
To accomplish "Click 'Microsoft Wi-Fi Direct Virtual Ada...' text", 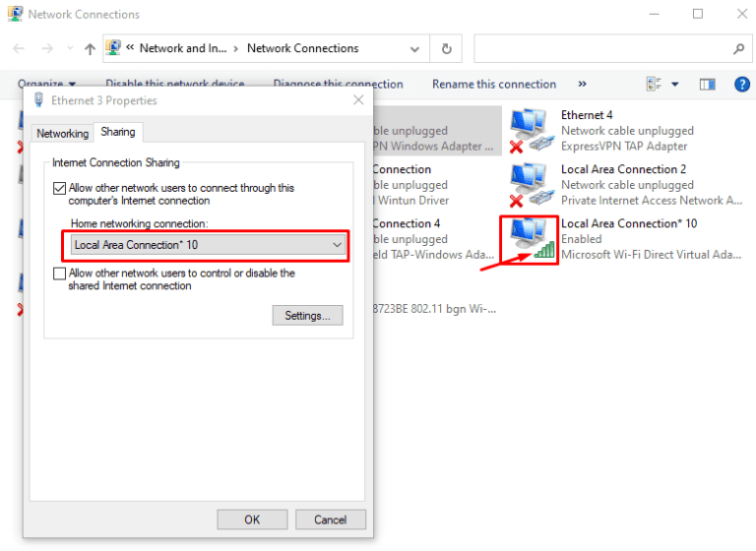I will pos(652,255).
